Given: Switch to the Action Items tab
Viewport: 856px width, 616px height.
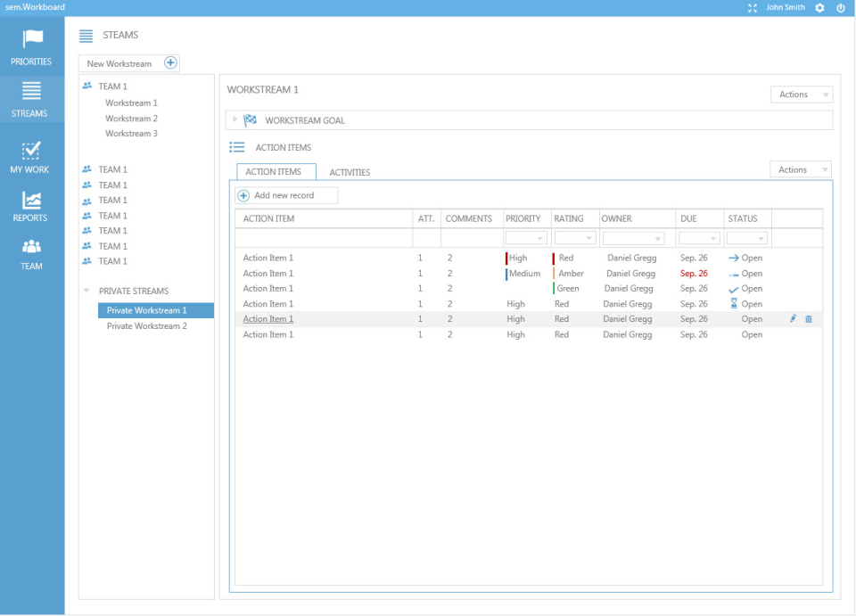Looking at the screenshot, I should pyautogui.click(x=276, y=172).
